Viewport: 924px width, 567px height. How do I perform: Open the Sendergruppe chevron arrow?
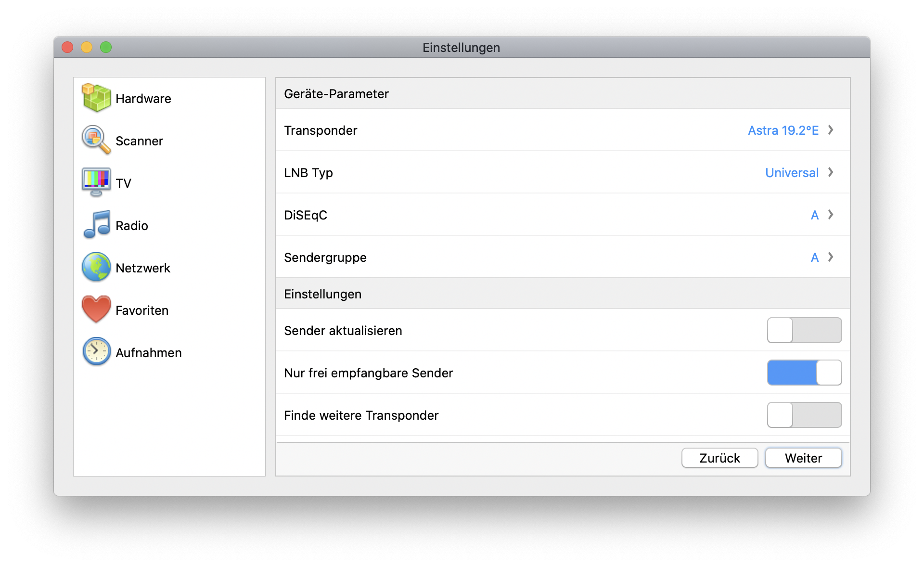coord(831,257)
